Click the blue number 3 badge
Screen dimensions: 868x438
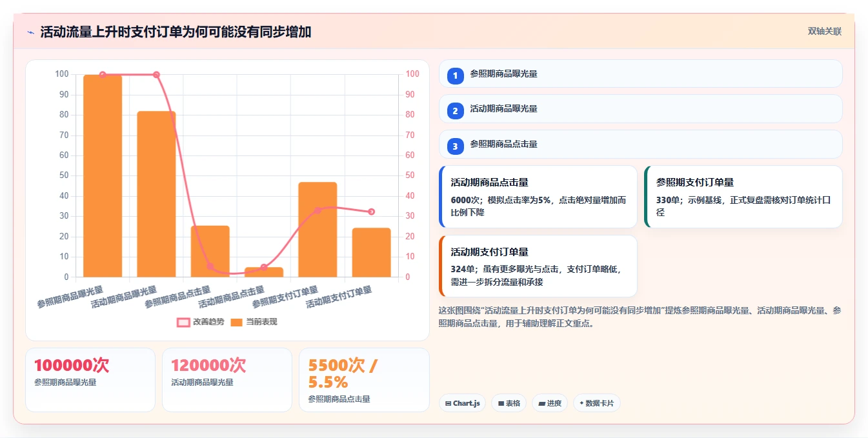pos(455,146)
